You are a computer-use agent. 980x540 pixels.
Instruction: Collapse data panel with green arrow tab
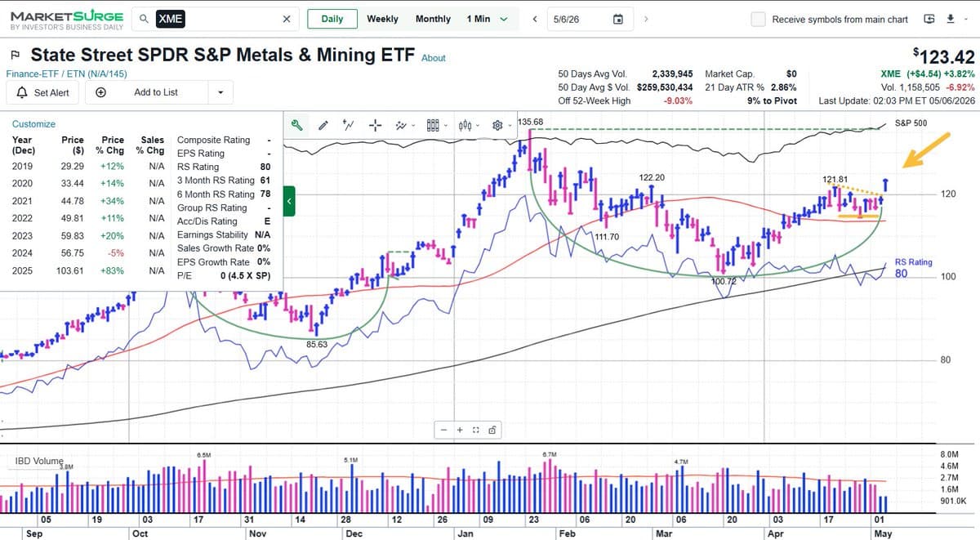click(289, 199)
